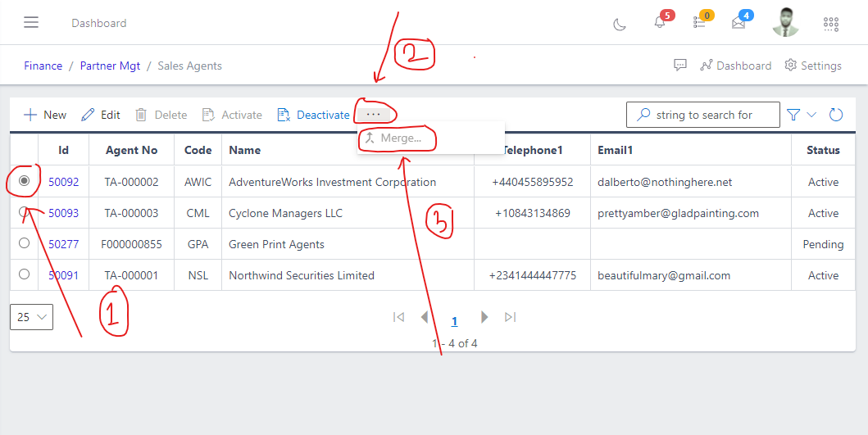Open mail envelope with 4 messages
The height and width of the screenshot is (435, 868).
point(738,23)
